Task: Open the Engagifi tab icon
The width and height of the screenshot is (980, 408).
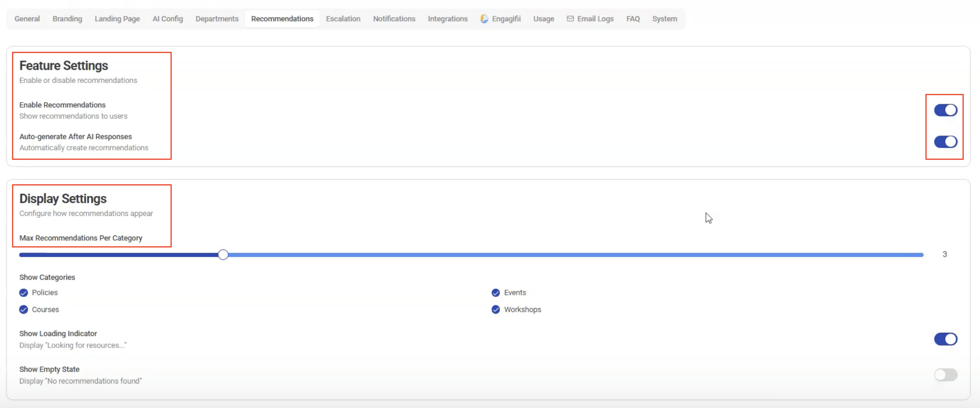Action: pyautogui.click(x=484, y=19)
